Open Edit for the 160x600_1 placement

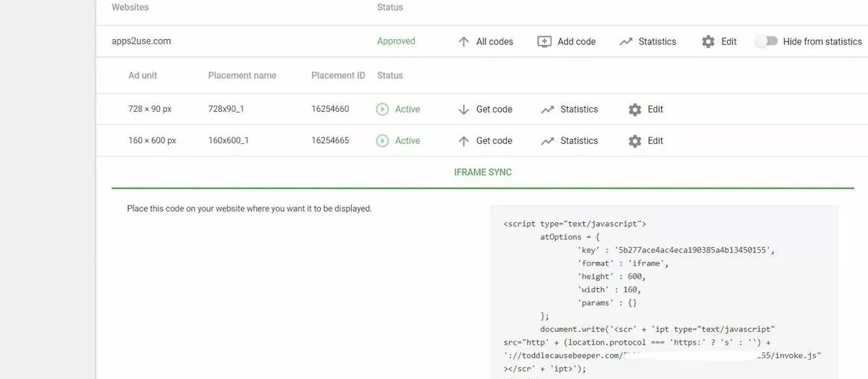click(655, 141)
